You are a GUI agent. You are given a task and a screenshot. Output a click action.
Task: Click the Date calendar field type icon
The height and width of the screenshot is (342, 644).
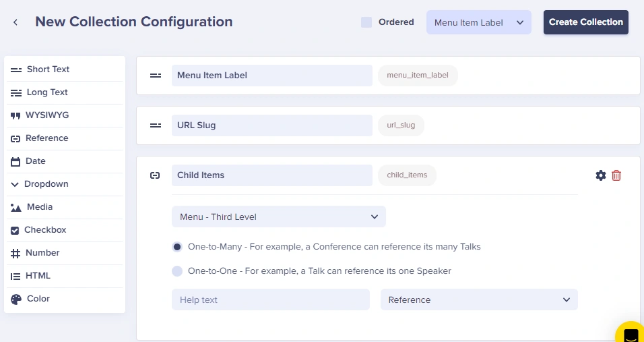point(15,161)
